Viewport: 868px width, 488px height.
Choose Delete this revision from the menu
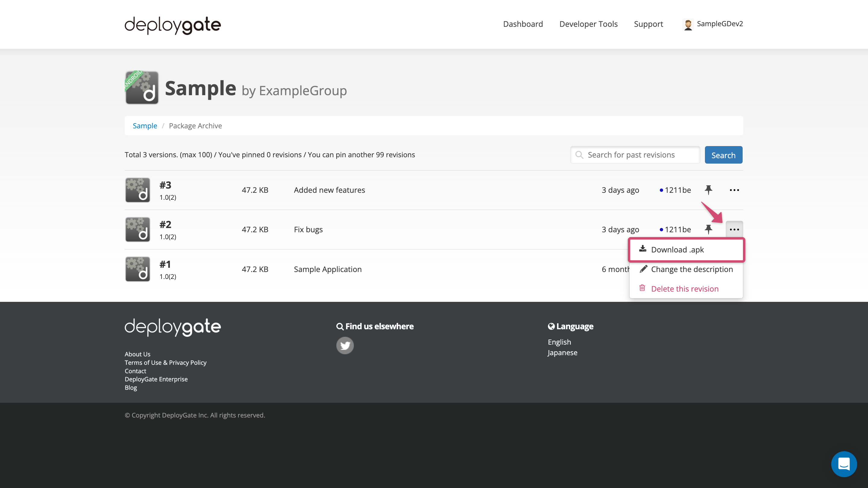click(685, 288)
